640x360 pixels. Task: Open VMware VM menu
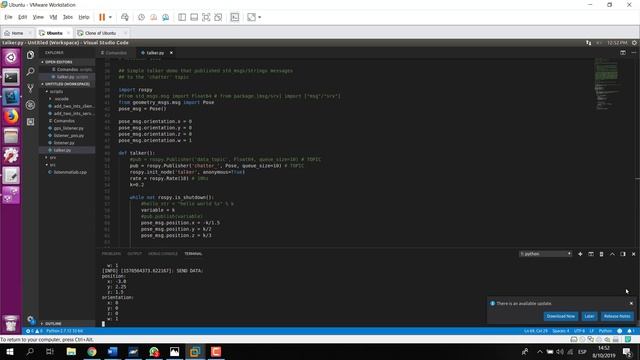53,17
